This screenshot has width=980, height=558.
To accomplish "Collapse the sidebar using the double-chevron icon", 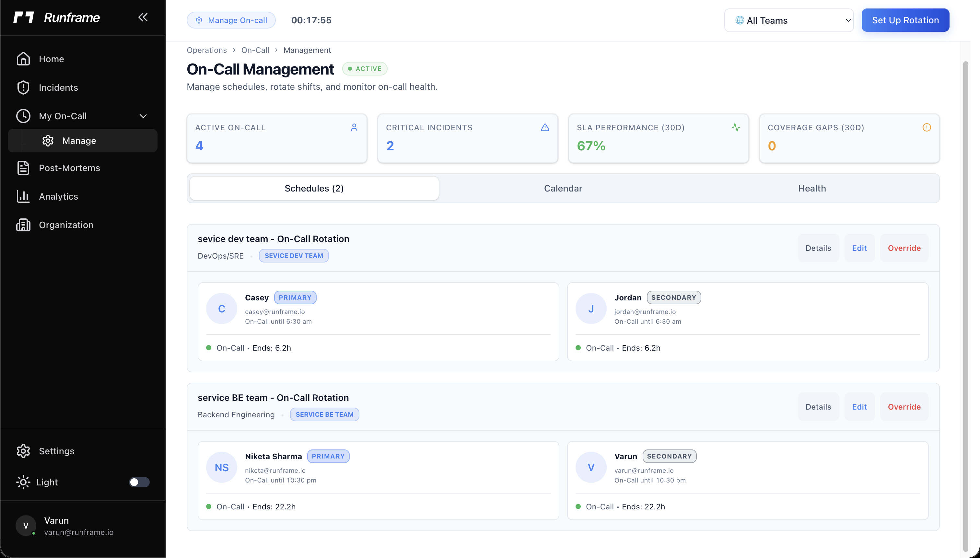I will pyautogui.click(x=143, y=17).
